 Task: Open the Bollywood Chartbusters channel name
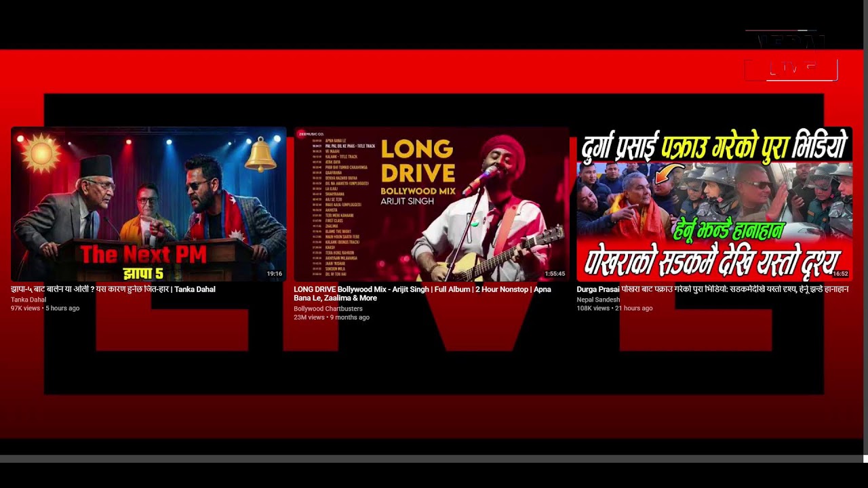click(328, 308)
